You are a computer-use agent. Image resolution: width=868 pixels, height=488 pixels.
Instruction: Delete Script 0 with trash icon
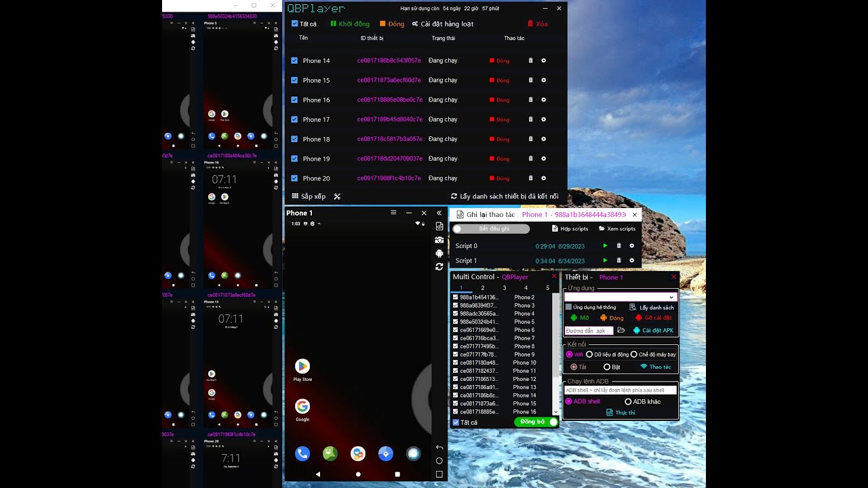[x=618, y=246]
